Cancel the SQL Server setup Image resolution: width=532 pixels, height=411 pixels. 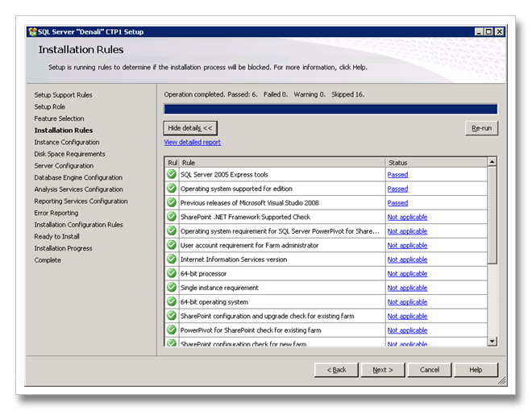430,370
